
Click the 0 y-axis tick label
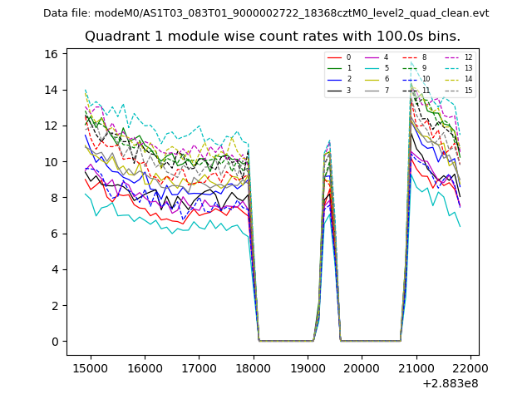click(54, 342)
